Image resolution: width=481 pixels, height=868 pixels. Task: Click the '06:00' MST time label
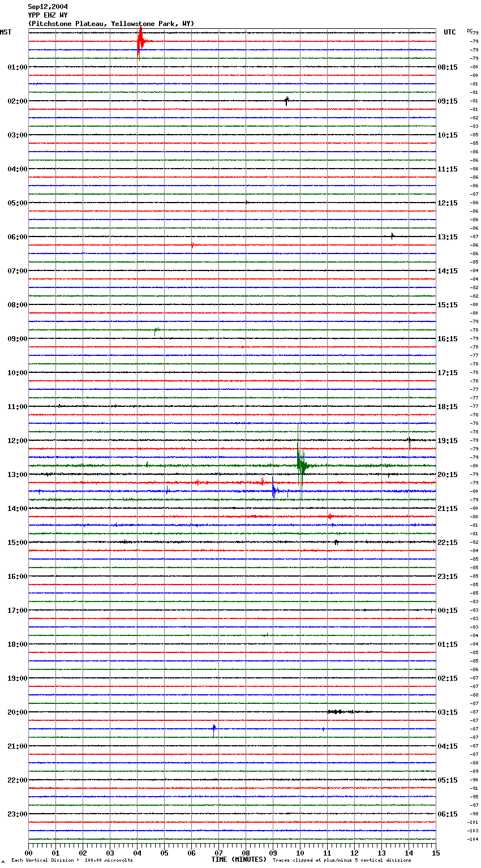coord(18,237)
